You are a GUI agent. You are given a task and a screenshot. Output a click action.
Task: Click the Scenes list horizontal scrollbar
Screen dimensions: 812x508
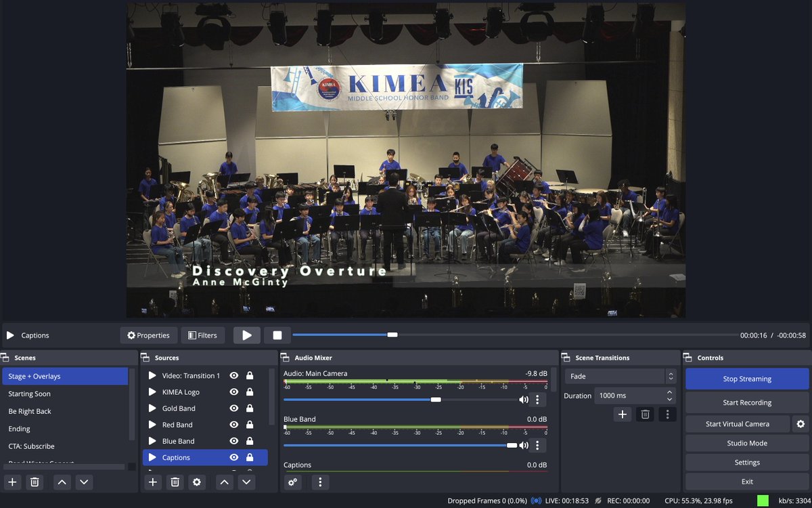pyautogui.click(x=64, y=467)
